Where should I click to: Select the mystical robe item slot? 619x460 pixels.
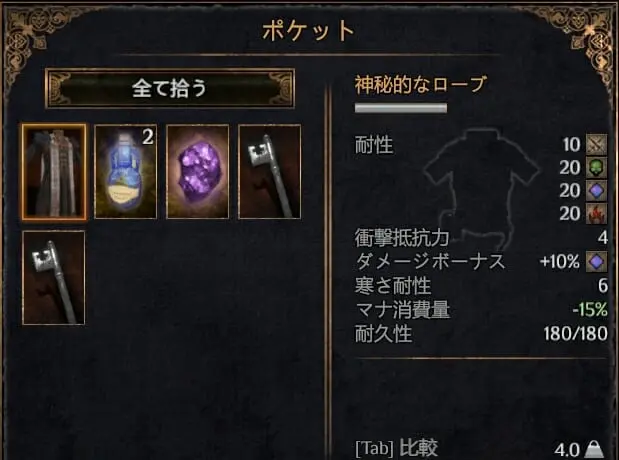tap(54, 171)
